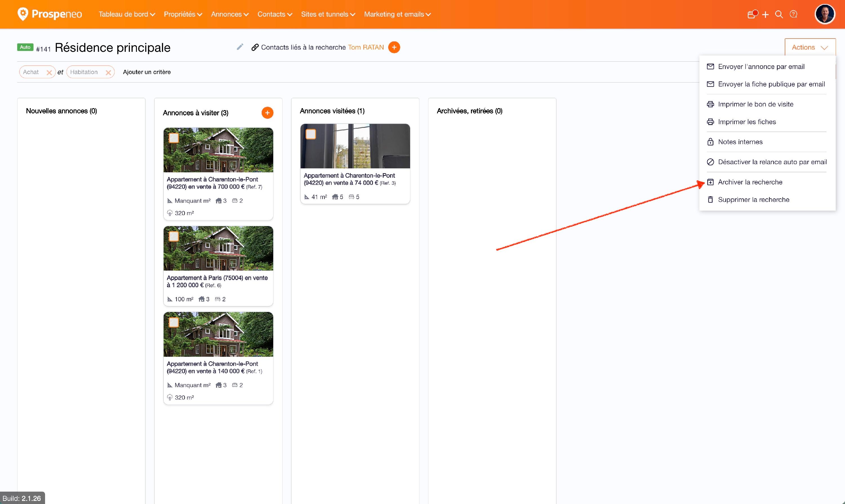
Task: Click Nouvelles annonces (0) column header
Action: tap(61, 111)
